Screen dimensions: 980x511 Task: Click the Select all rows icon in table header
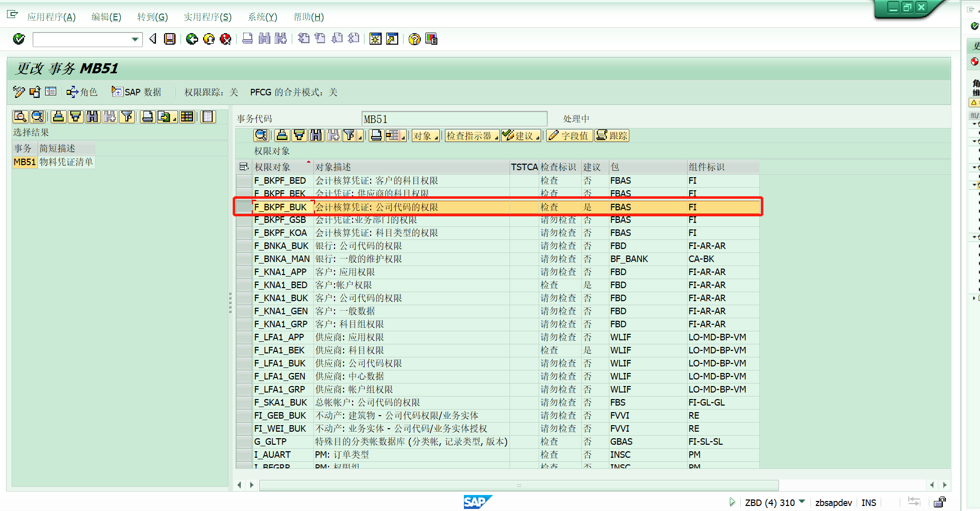click(x=244, y=167)
